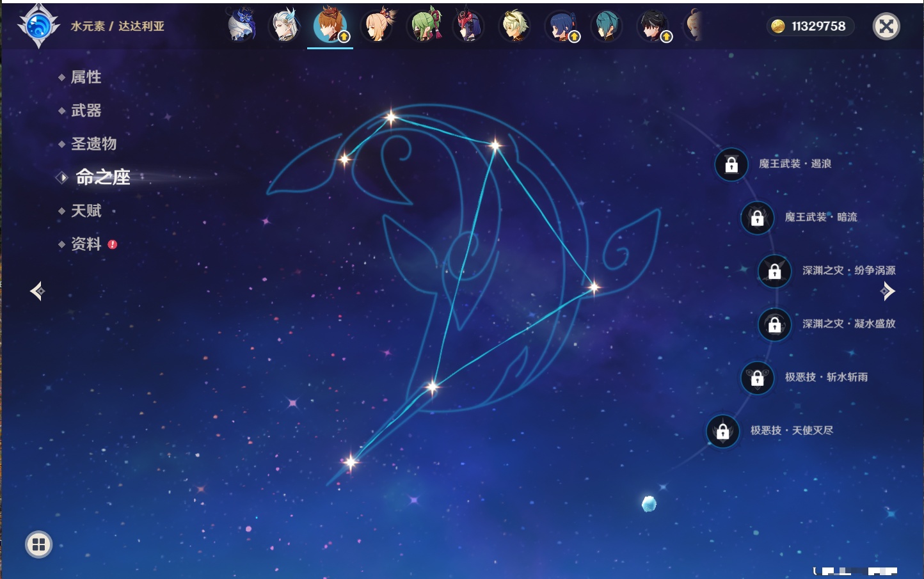
Task: Select the 命之座 constellation page
Action: [102, 177]
